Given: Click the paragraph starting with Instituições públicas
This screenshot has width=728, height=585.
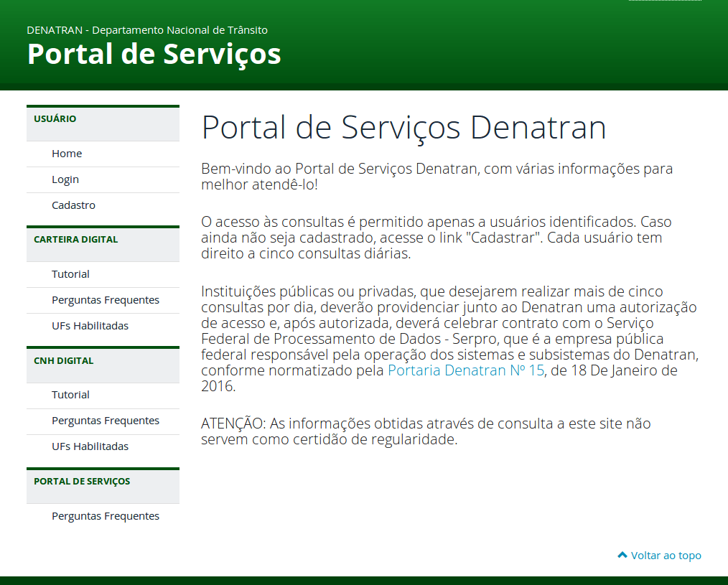Looking at the screenshot, I should click(450, 339).
